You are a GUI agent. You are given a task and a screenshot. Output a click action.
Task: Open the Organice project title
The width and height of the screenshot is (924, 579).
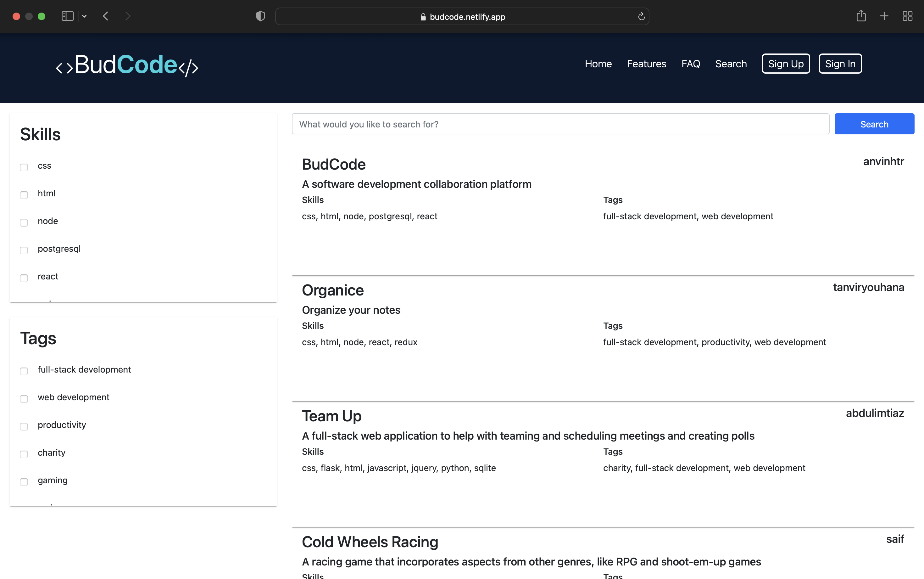coord(332,290)
